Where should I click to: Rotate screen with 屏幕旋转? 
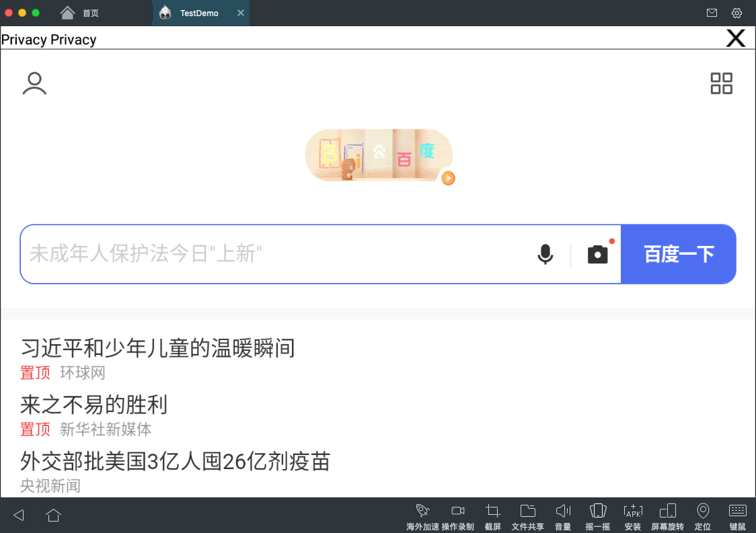668,517
